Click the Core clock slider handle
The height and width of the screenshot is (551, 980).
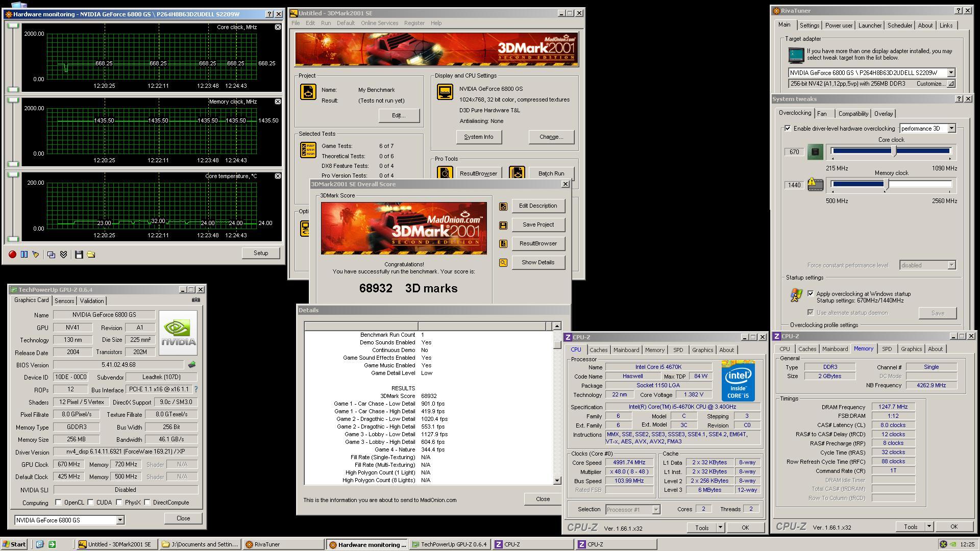pos(894,151)
